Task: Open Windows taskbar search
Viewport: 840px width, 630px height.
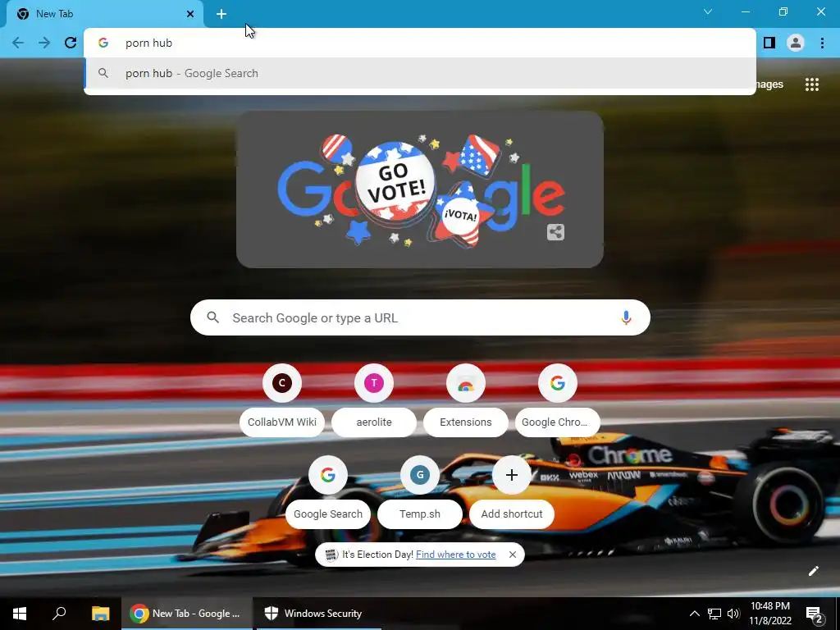Action: (59, 614)
